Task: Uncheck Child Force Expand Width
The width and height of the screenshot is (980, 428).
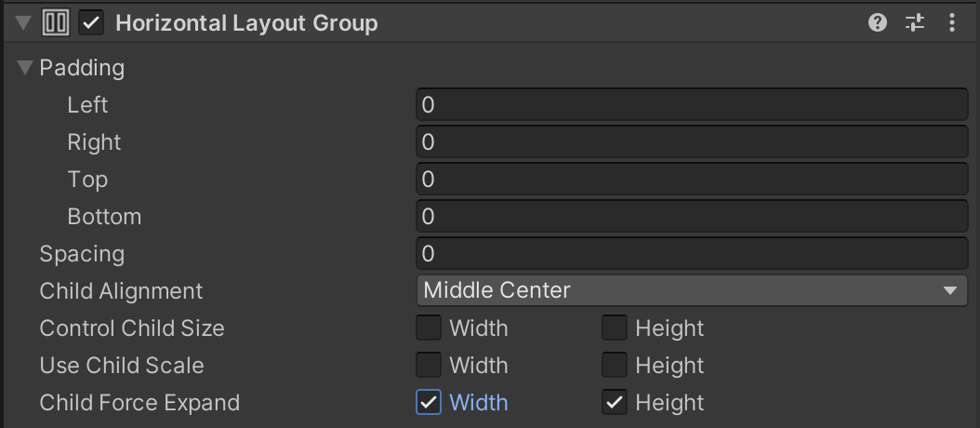Action: tap(429, 402)
